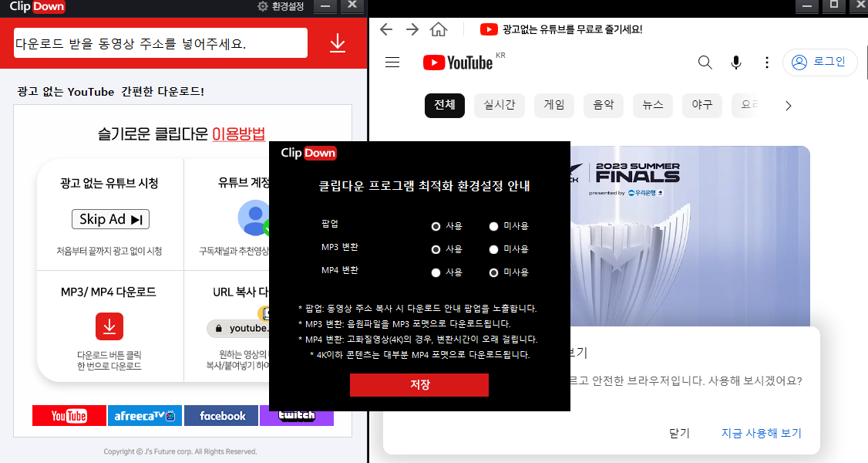Open 환경설정 settings gear in Clip Down
The height and width of the screenshot is (463, 868).
pyautogui.click(x=281, y=7)
